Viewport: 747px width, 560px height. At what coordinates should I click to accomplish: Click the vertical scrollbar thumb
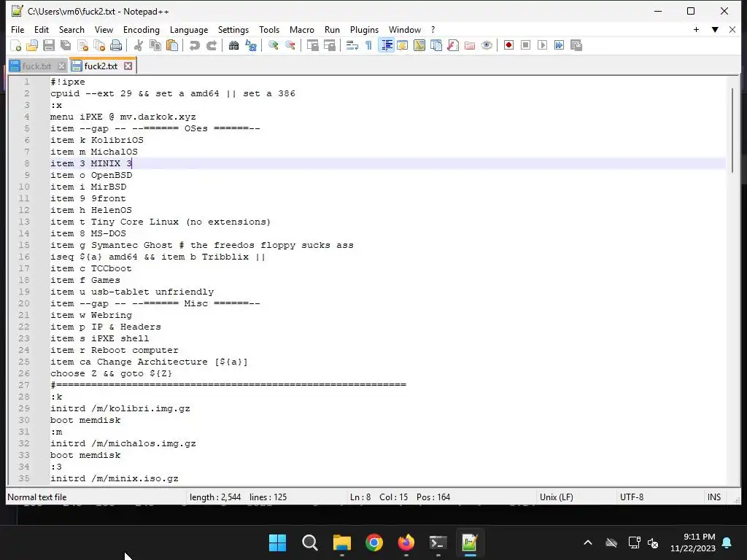coord(732,131)
